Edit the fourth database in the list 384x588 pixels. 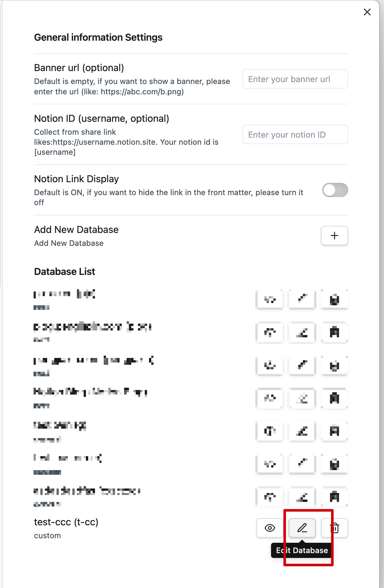[302, 398]
